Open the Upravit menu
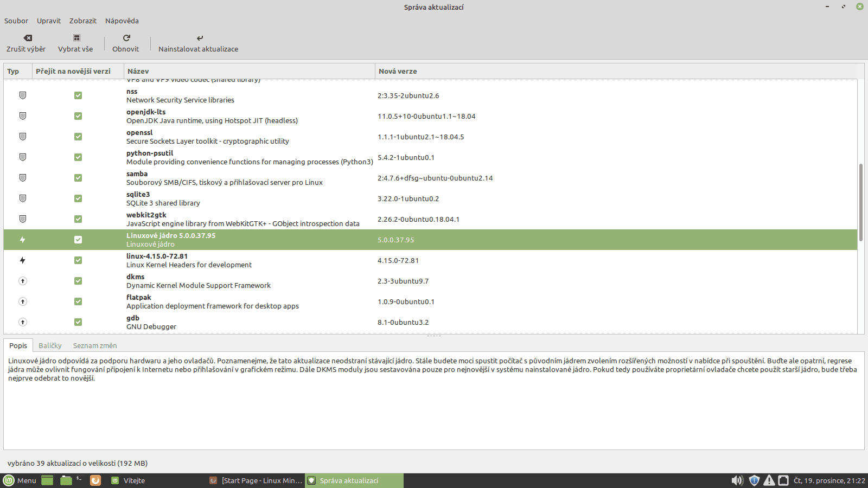The height and width of the screenshot is (488, 868). coord(48,21)
